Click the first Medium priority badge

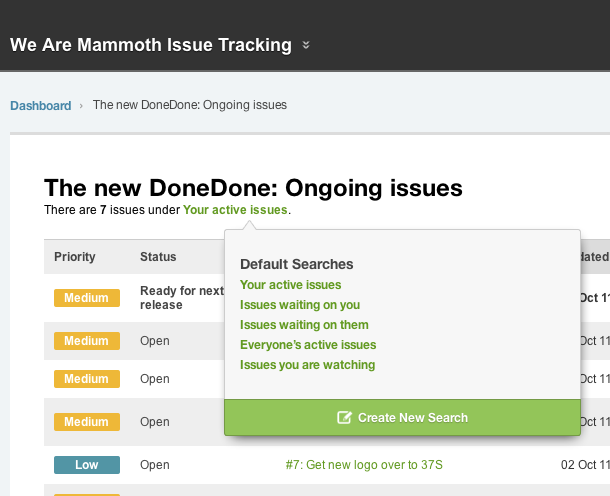tap(86, 298)
